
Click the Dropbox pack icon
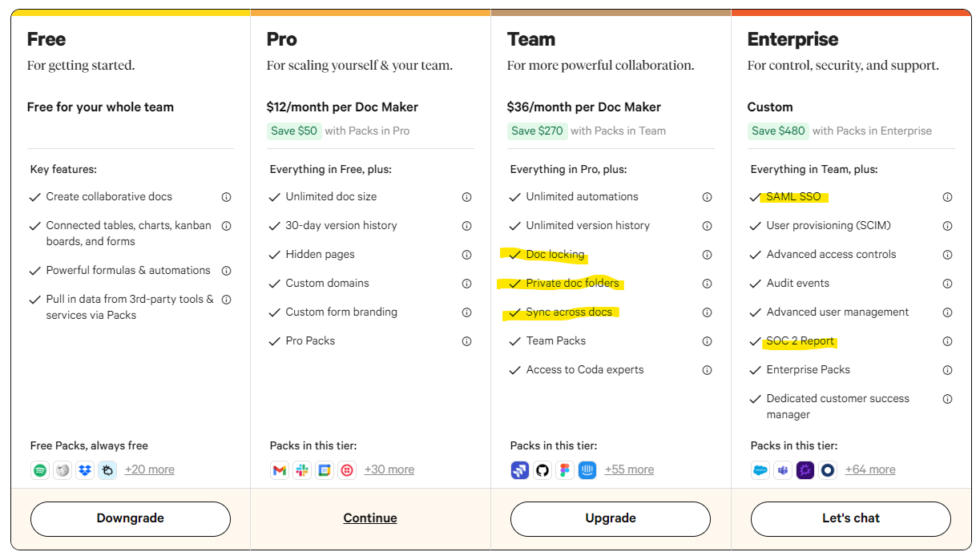point(85,470)
